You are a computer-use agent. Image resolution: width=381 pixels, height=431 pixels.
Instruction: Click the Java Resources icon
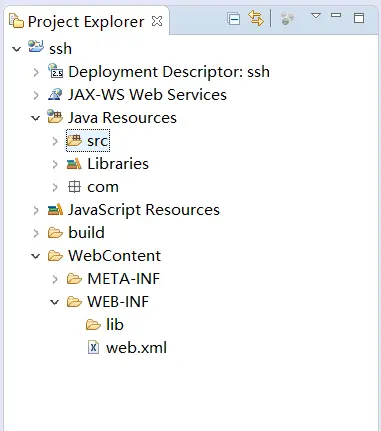[x=55, y=117]
